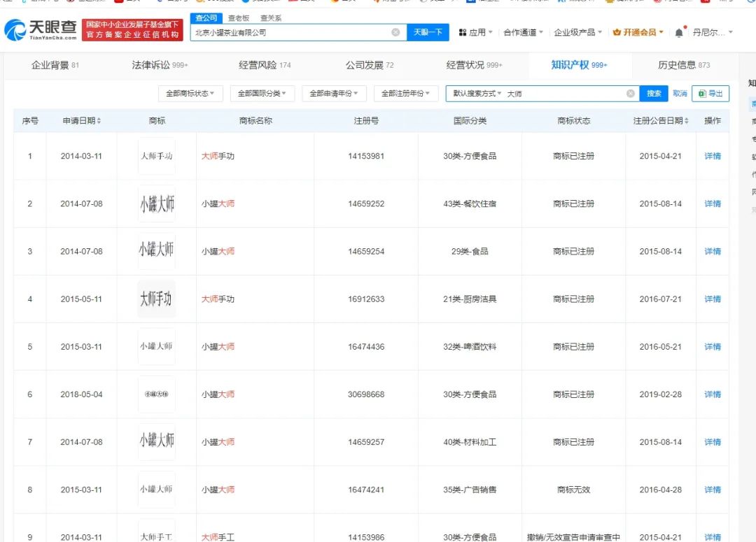The image size is (756, 542).
Task: Open the 全部注册年份 filter dropdown
Action: (x=406, y=94)
